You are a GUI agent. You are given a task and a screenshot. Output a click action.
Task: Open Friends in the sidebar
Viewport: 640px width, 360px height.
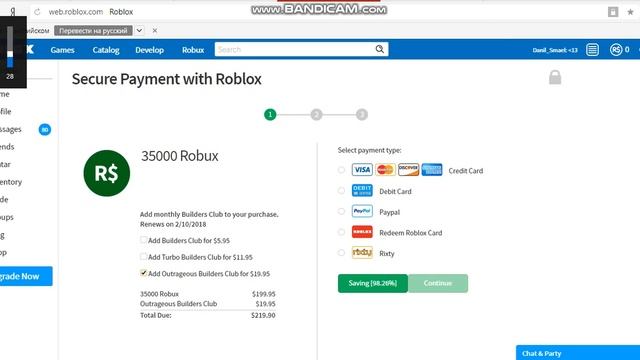(7, 147)
